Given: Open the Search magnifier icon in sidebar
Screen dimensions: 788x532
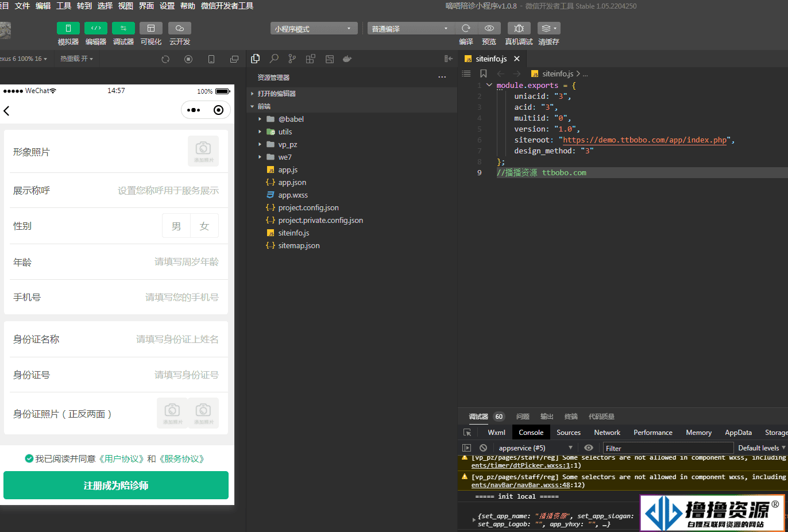Looking at the screenshot, I should [274, 59].
